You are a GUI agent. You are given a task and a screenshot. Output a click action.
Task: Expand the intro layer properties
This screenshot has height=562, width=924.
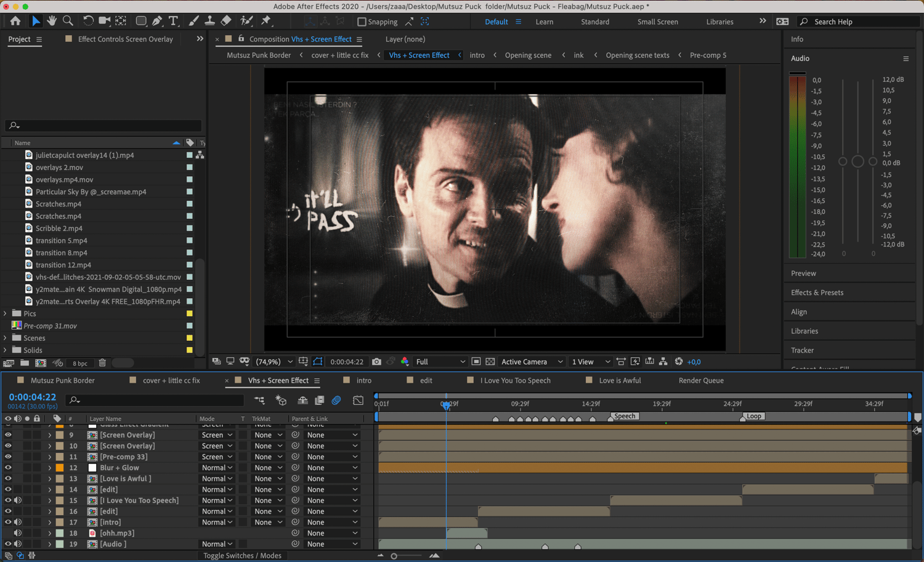click(x=50, y=523)
